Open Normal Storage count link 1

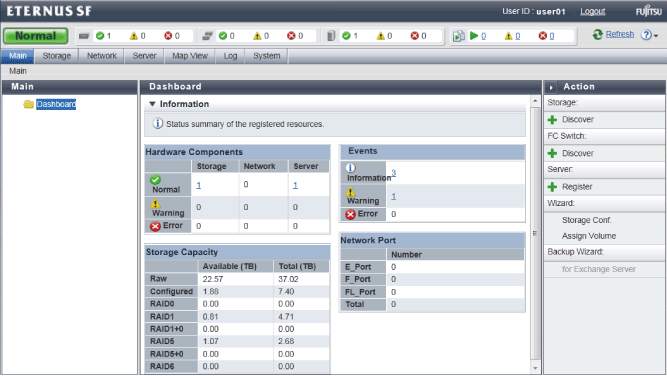[x=199, y=185]
